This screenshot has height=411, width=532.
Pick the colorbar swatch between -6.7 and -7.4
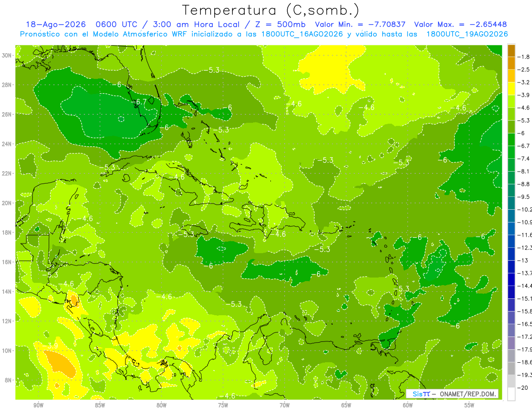[x=511, y=152]
